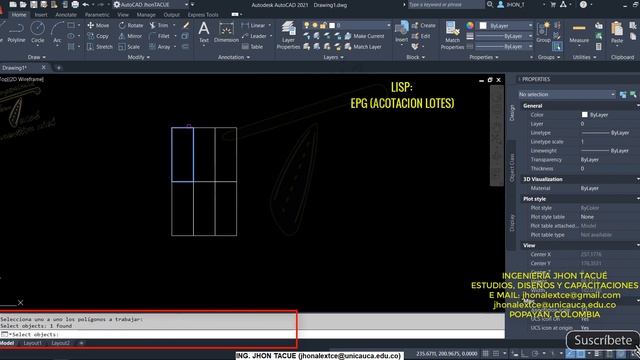
Task: Activate the Array command
Action: pyautogui.click(x=160, y=47)
